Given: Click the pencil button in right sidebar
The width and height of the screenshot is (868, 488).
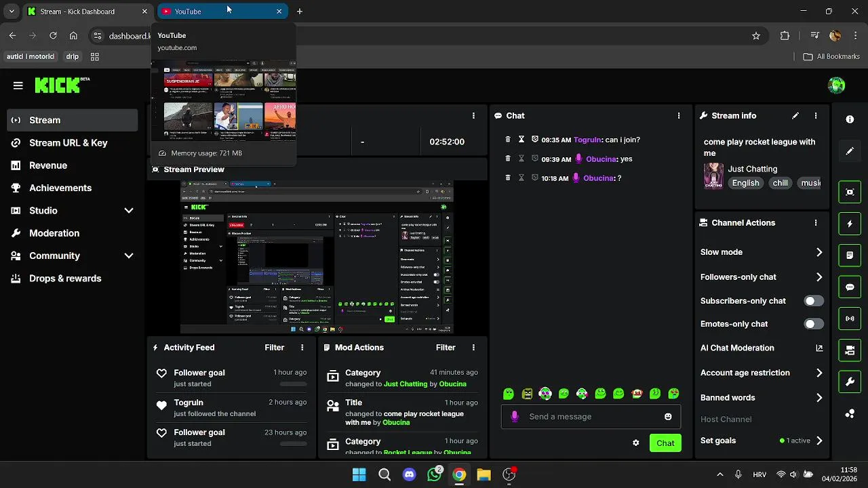Looking at the screenshot, I should [x=850, y=151].
